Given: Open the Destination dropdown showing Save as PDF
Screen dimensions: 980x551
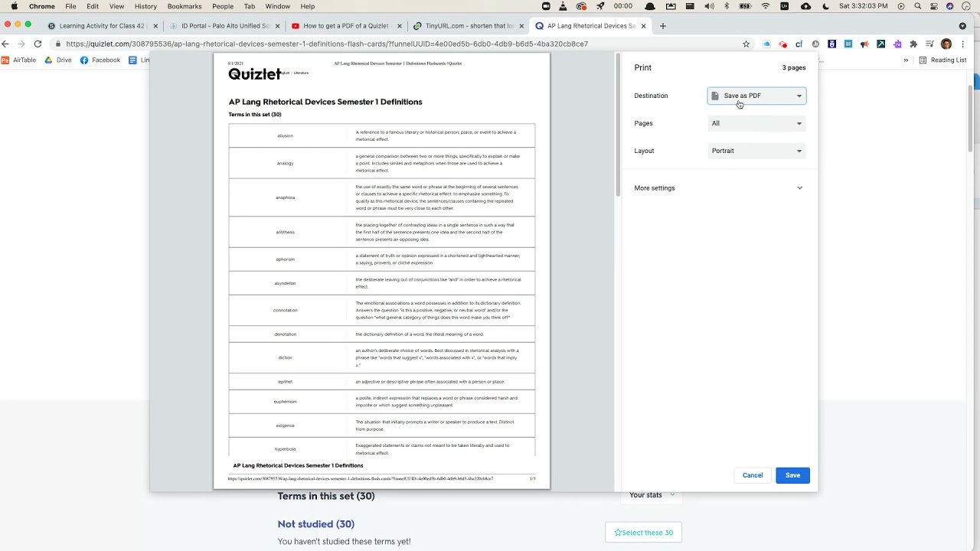Looking at the screenshot, I should [756, 96].
